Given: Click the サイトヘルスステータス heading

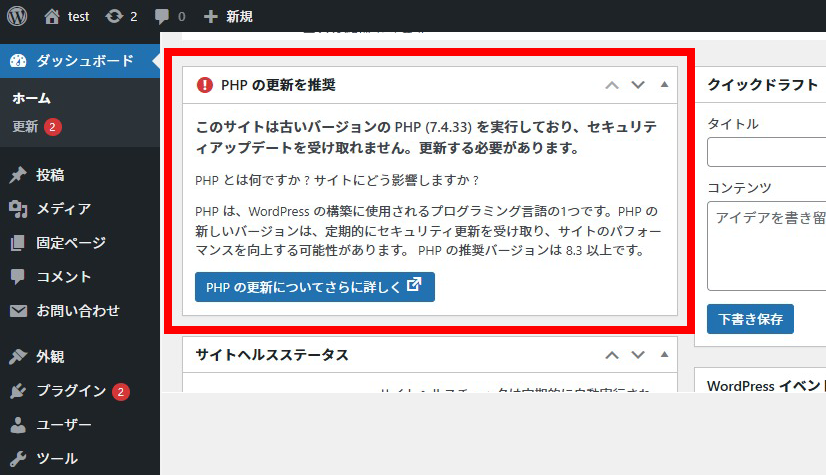Looking at the screenshot, I should [272, 355].
